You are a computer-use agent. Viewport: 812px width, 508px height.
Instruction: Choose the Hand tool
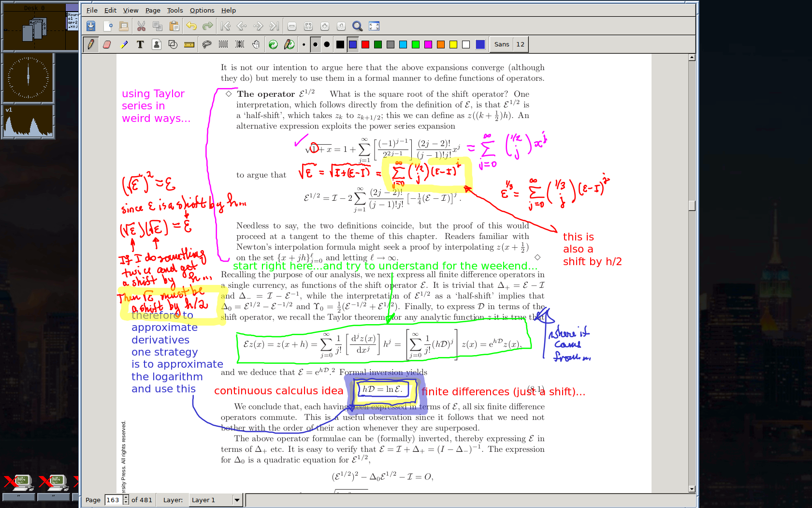coord(256,45)
